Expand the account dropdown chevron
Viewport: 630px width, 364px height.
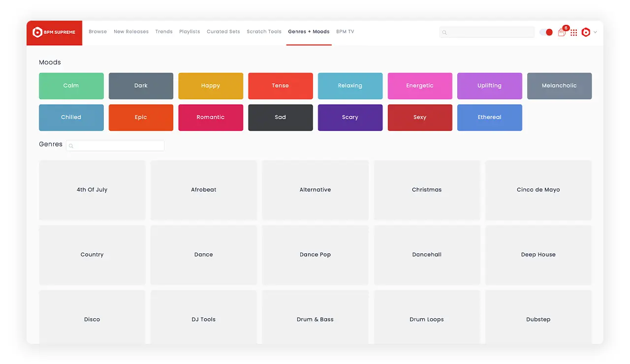[596, 32]
